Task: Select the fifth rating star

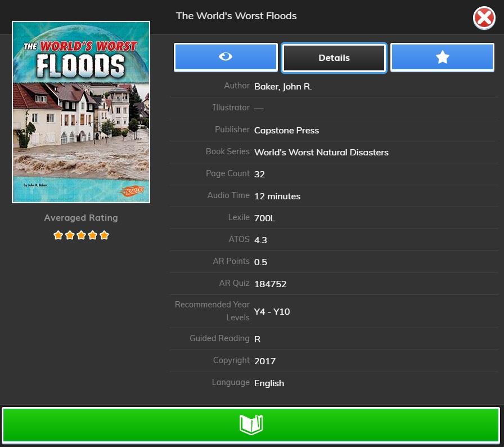Action: (x=104, y=235)
